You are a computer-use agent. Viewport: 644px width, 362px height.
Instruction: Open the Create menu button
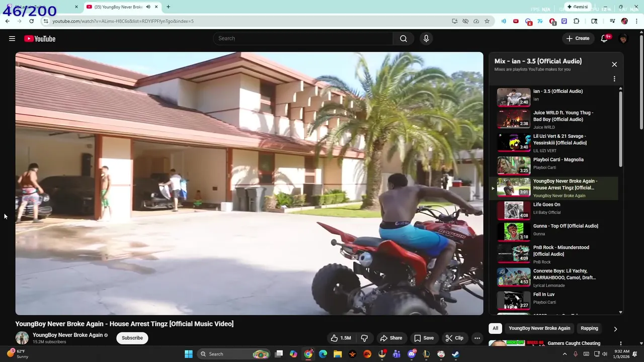pyautogui.click(x=578, y=39)
